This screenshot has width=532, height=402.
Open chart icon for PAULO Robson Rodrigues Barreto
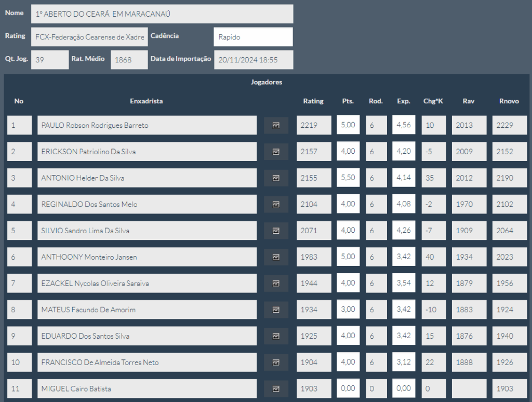276,125
